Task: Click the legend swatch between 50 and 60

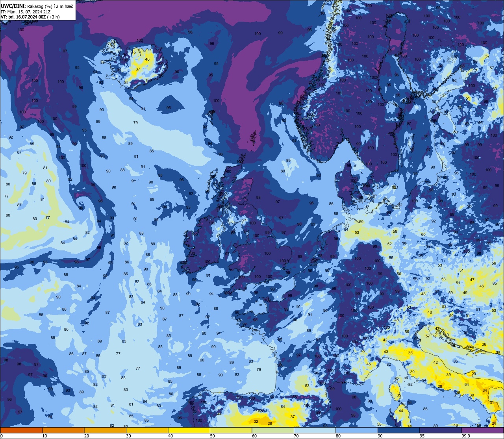Action: click(x=231, y=430)
